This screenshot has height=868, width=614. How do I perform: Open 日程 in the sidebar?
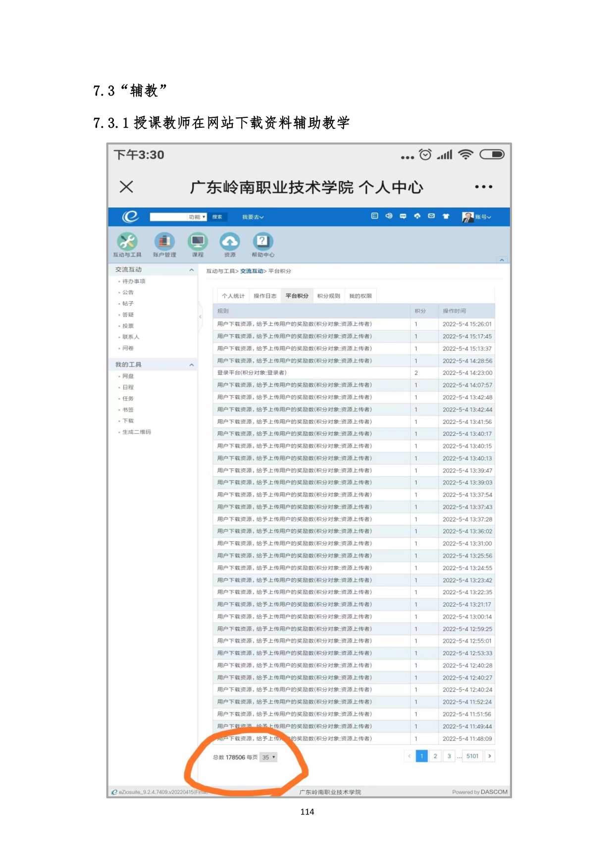[128, 387]
